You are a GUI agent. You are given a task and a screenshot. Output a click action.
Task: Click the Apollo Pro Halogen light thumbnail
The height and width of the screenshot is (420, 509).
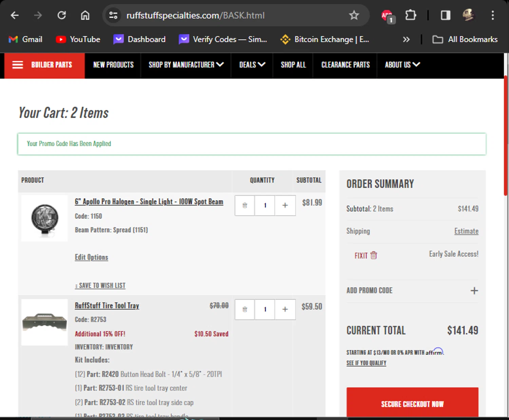[x=44, y=218]
